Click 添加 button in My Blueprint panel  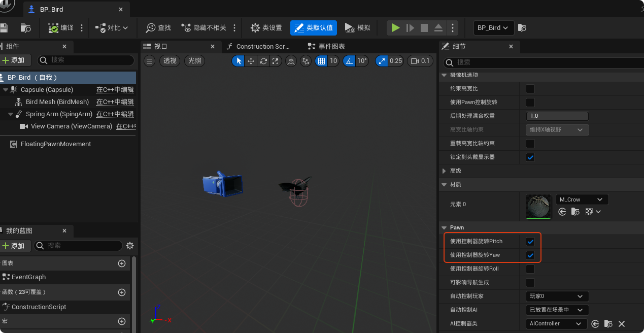coord(16,246)
